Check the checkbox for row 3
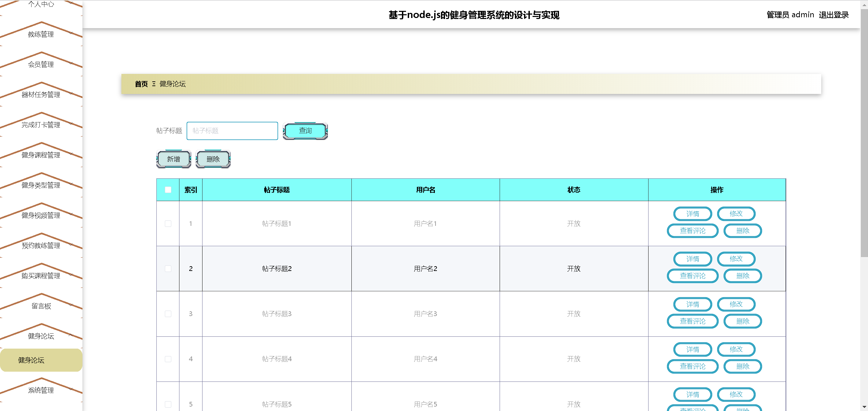 point(168,314)
